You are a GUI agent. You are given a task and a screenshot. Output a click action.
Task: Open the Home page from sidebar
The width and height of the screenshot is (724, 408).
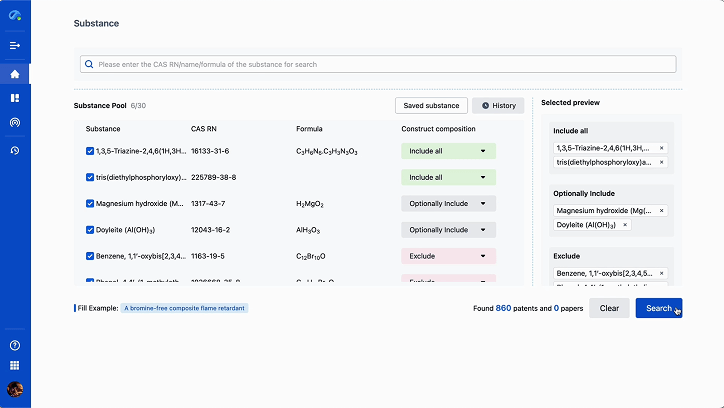pos(15,74)
